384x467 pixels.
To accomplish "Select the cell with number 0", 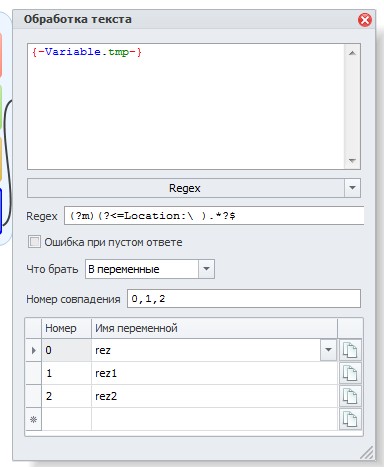I will coord(66,350).
